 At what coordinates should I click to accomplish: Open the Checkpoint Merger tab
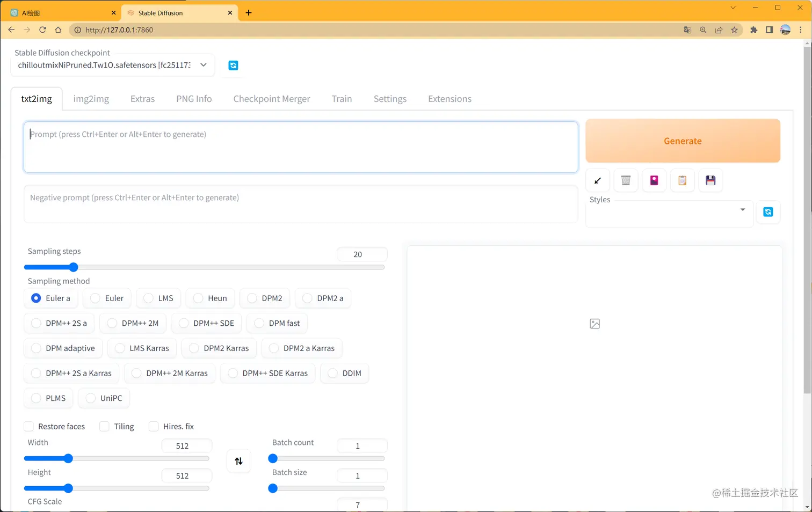coord(272,99)
